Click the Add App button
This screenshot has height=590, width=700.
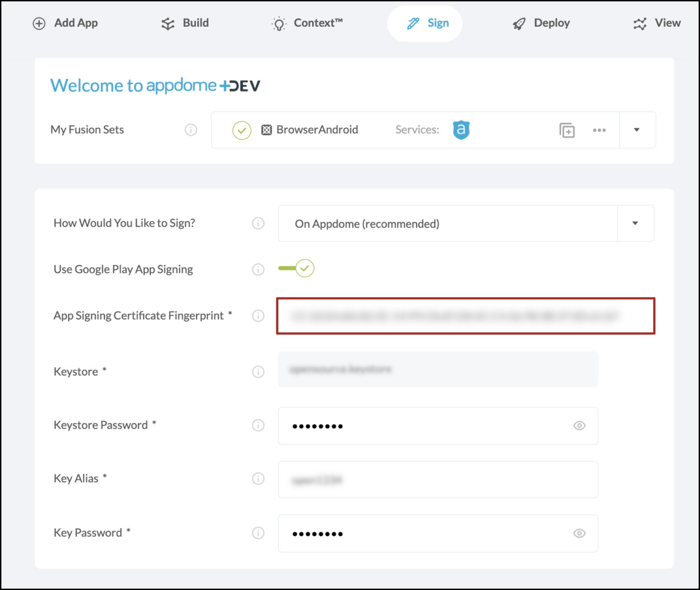point(65,23)
